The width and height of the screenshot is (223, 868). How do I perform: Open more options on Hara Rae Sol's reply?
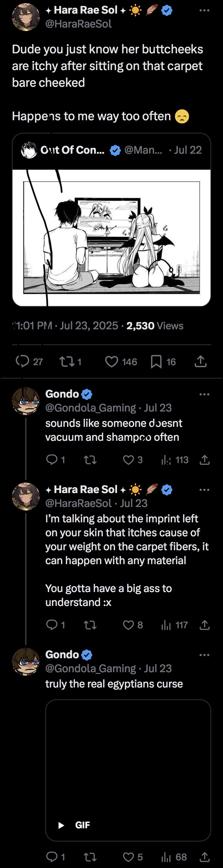[204, 490]
